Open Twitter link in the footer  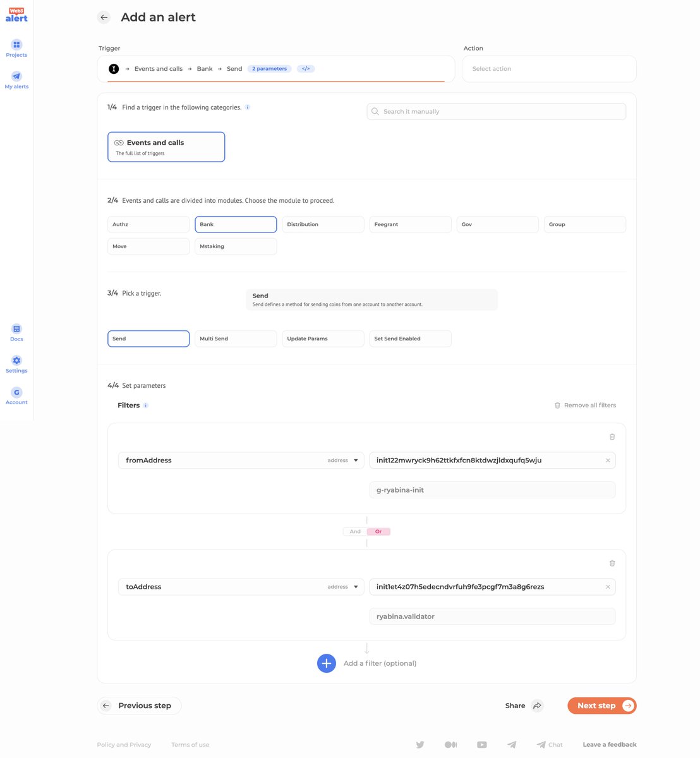tap(420, 745)
